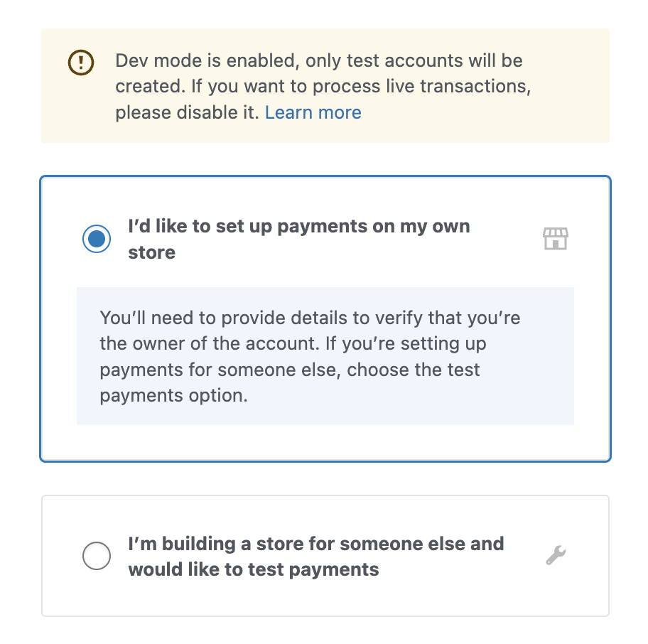Click the wrench icon
Screen dimensions: 648x644
(556, 554)
